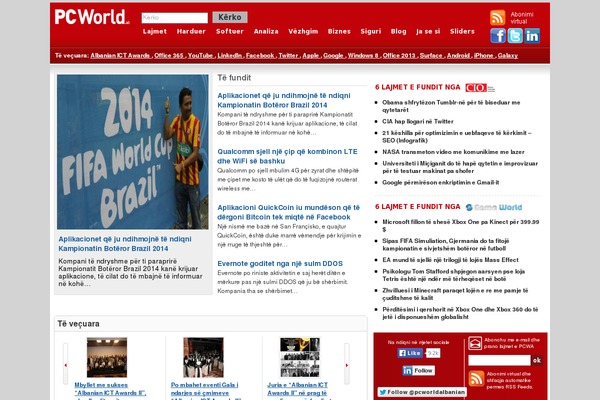Open Juria Albanian ICT Awards thumbnail
This screenshot has width=600, height=400.
click(x=300, y=358)
